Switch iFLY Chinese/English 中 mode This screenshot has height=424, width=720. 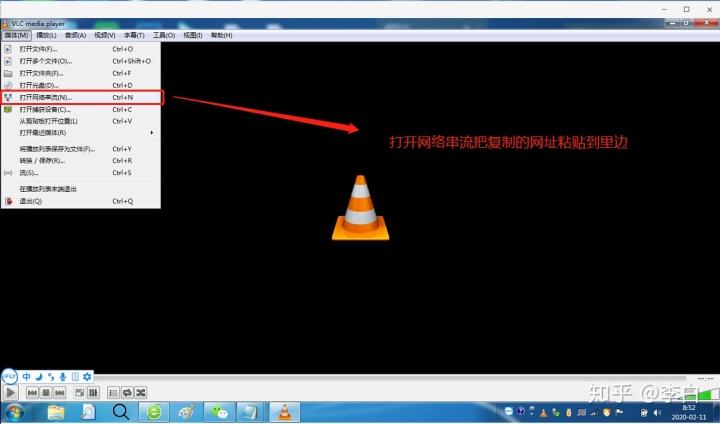tap(27, 377)
